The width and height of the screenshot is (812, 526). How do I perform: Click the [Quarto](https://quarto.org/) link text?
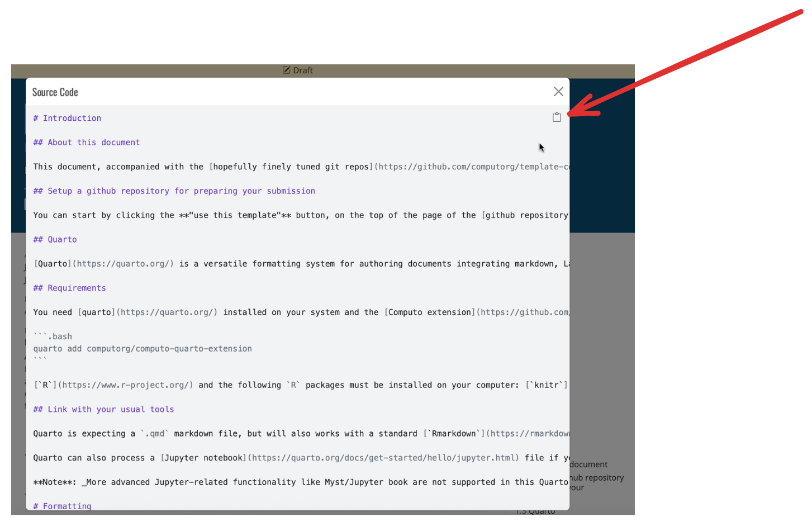[104, 264]
